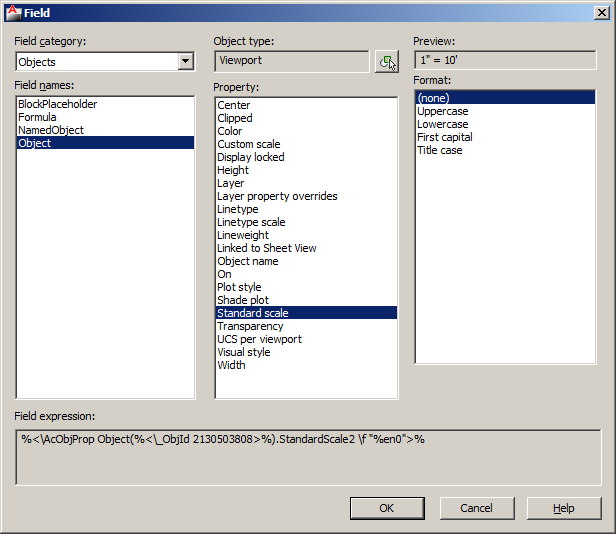Image resolution: width=616 pixels, height=534 pixels.
Task: Select the Width property
Action: pos(306,365)
